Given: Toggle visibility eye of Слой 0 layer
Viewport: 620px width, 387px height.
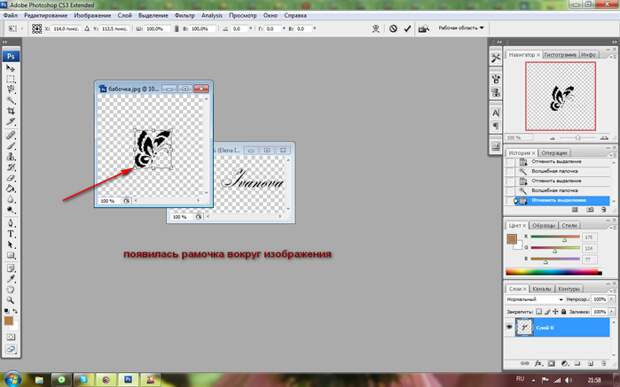Looking at the screenshot, I should point(509,327).
